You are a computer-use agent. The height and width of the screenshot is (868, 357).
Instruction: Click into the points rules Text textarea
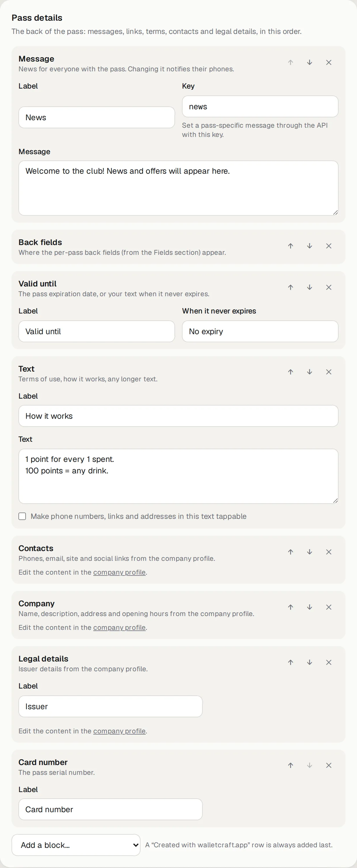tap(178, 477)
